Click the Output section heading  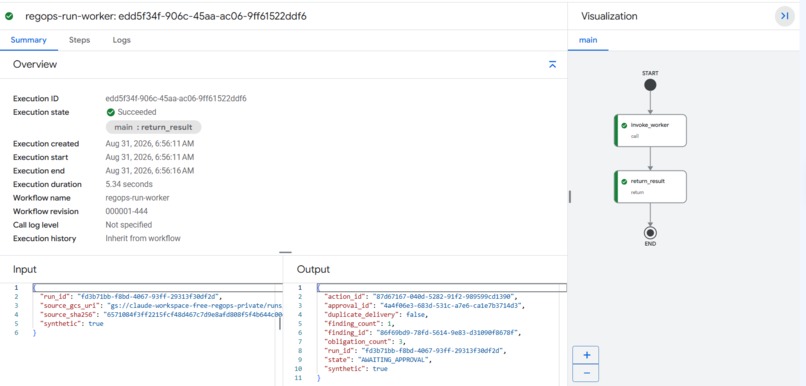point(314,269)
